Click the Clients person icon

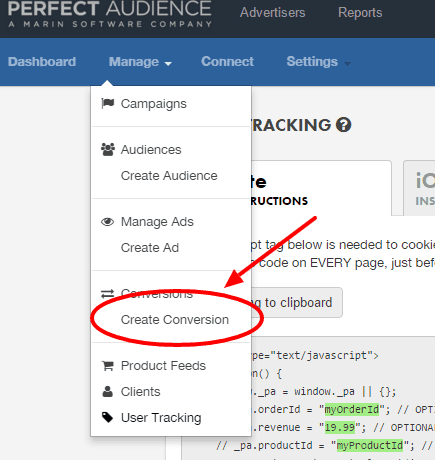click(107, 391)
